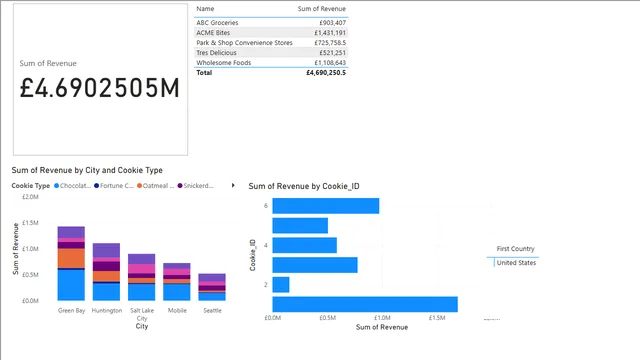Image resolution: width=640 pixels, height=360 pixels.
Task: Click the £1,431,191 revenue value
Action: tap(330, 33)
